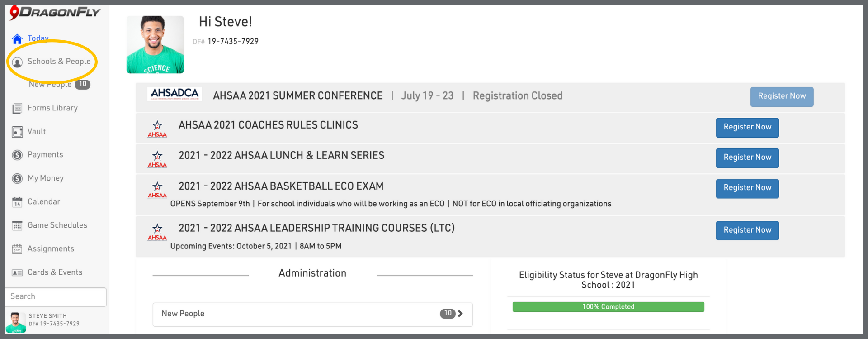Click the Assignments sidebar icon
This screenshot has height=339, width=868.
point(17,249)
